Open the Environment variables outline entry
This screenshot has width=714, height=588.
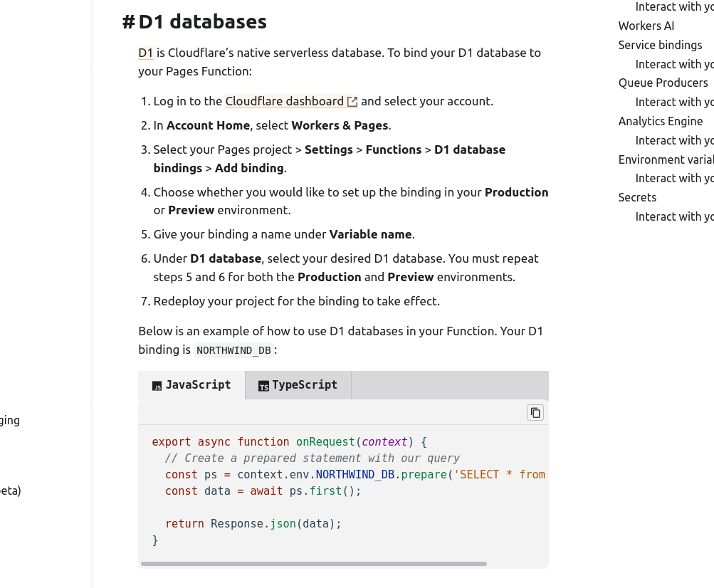(x=665, y=159)
